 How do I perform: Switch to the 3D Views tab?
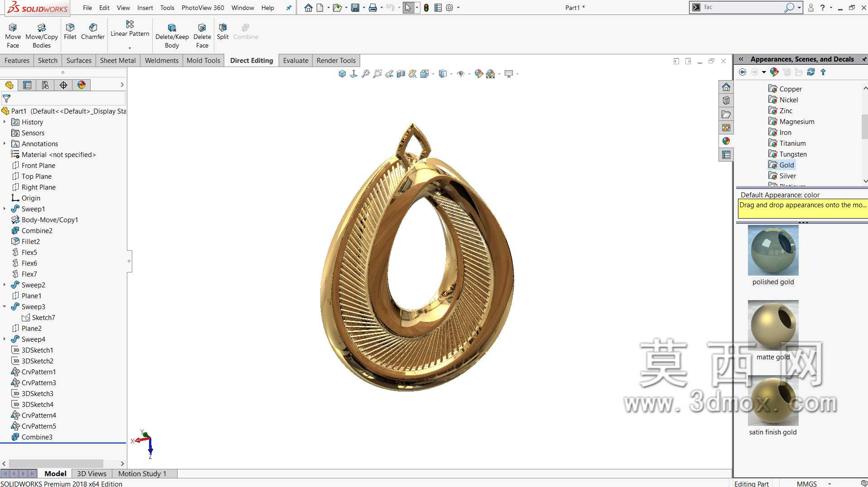(x=92, y=474)
